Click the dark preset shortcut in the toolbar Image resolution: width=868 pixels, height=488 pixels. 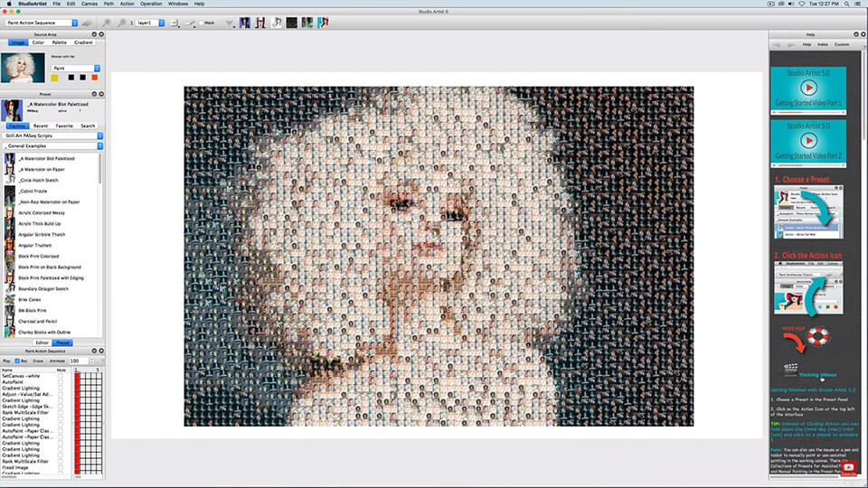coord(292,23)
